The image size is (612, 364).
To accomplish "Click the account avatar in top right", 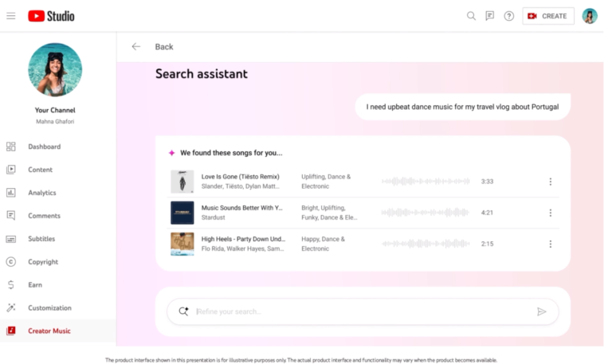I will click(x=590, y=16).
